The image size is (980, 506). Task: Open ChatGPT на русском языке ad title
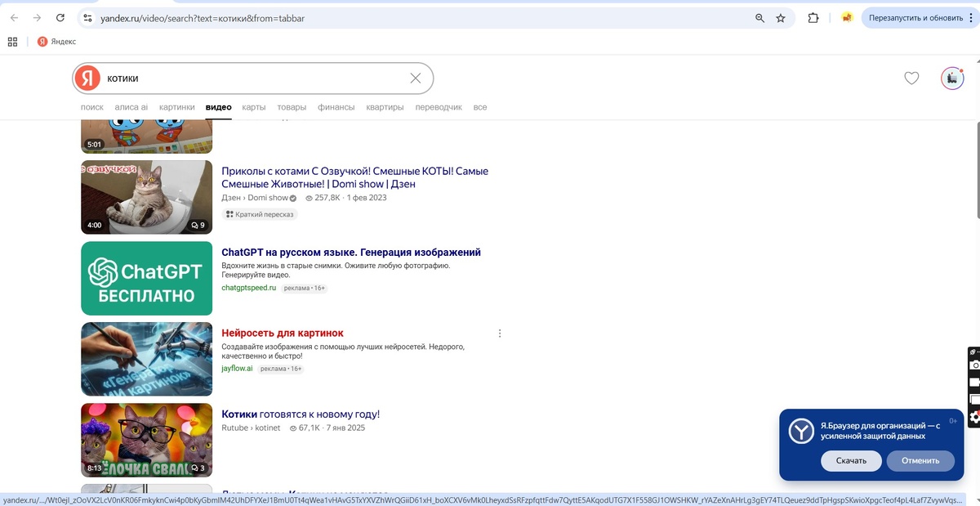(351, 253)
